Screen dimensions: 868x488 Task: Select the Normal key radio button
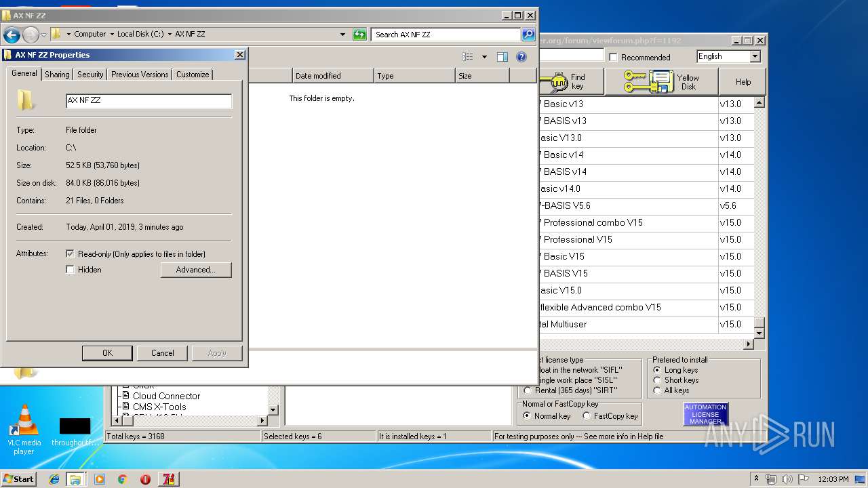point(527,416)
